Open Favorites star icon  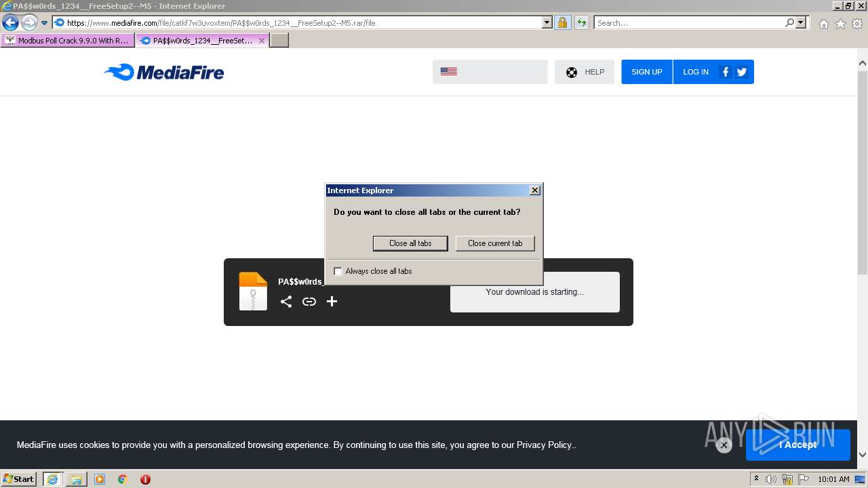840,24
